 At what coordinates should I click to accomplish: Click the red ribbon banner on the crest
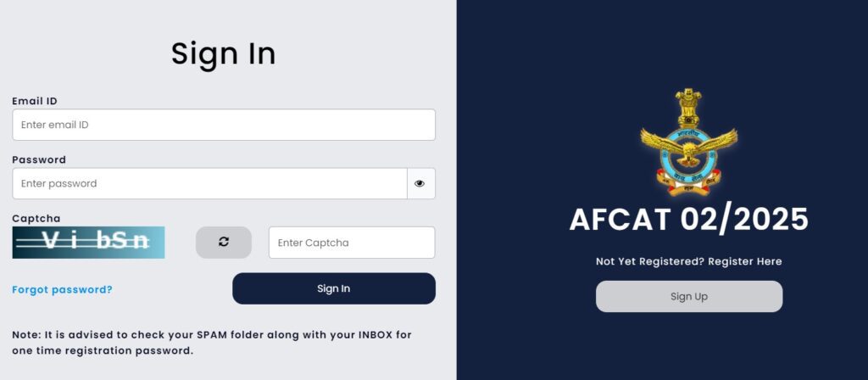point(688,183)
